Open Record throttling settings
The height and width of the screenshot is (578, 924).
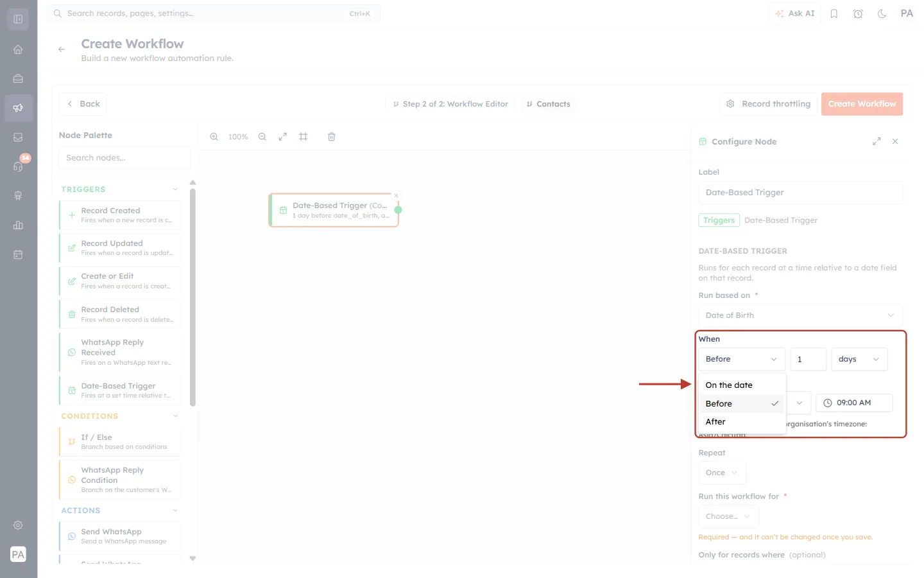(x=768, y=104)
